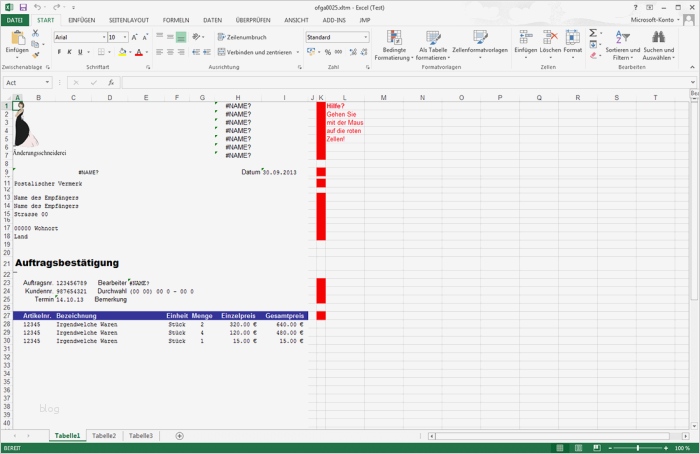Toggle underline formatting
Screen dimensions: 700x454
(x=80, y=52)
